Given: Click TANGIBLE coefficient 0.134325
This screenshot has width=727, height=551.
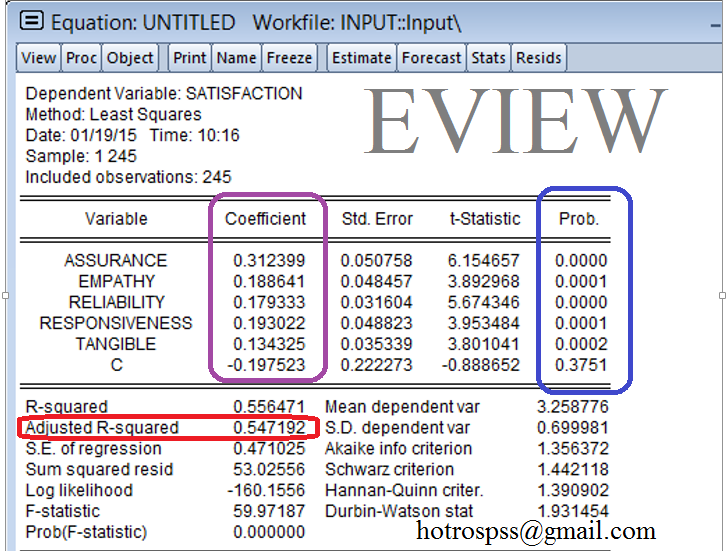Looking at the screenshot, I should [x=269, y=344].
